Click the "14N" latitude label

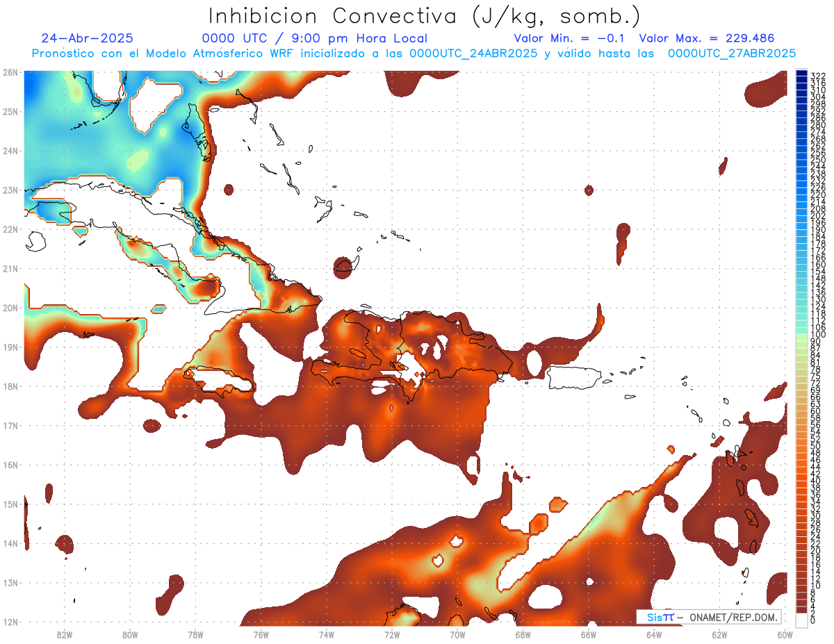(10, 543)
